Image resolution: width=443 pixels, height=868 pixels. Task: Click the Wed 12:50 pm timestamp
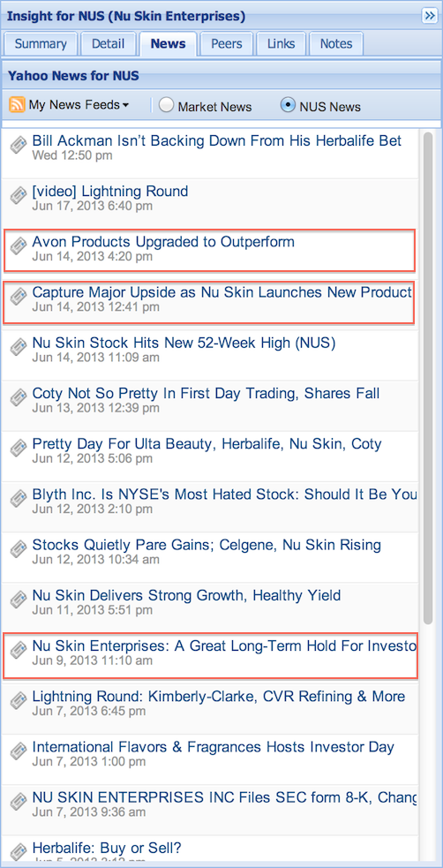tap(71, 155)
